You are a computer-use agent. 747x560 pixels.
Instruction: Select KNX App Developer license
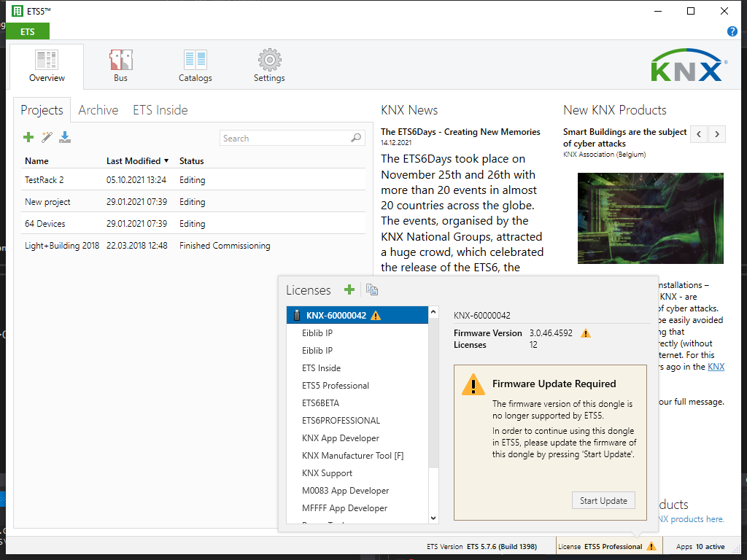click(357, 438)
